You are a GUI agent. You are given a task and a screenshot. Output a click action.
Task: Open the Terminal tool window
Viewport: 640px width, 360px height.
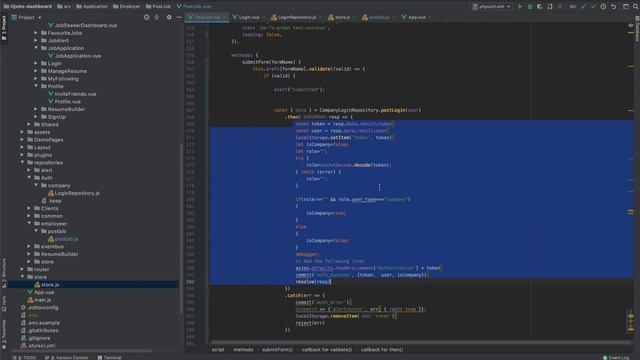tap(109, 358)
